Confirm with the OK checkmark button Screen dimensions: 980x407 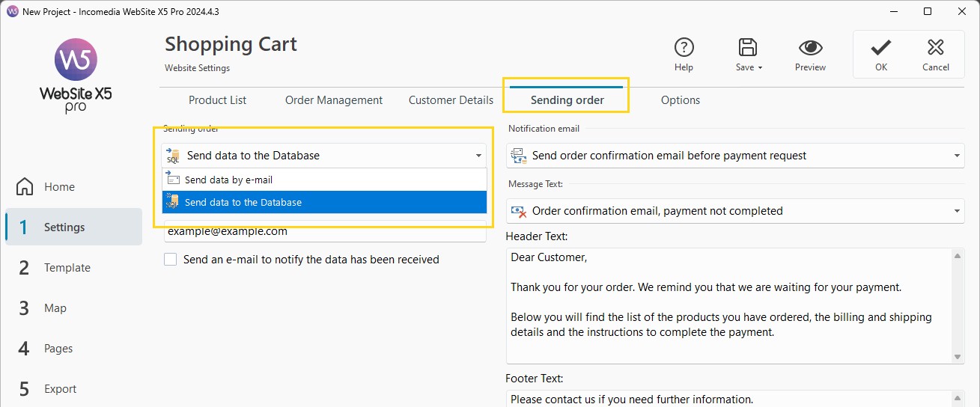pos(881,54)
